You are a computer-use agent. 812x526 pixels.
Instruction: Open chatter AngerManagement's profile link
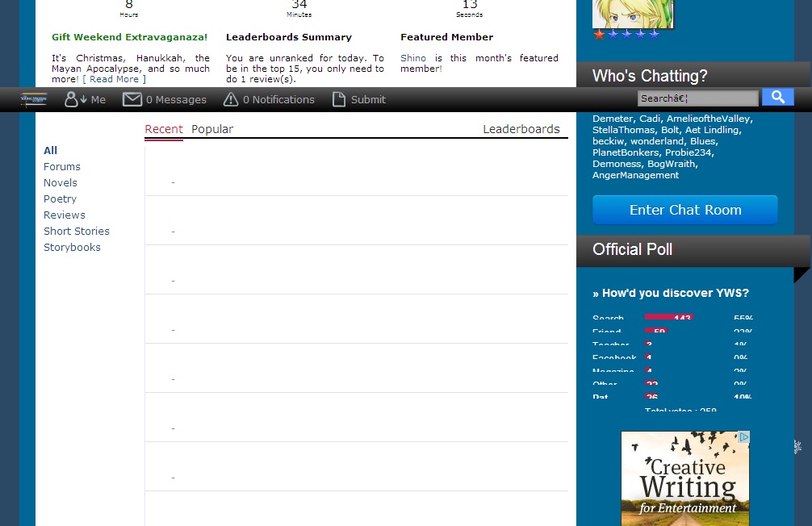point(635,176)
